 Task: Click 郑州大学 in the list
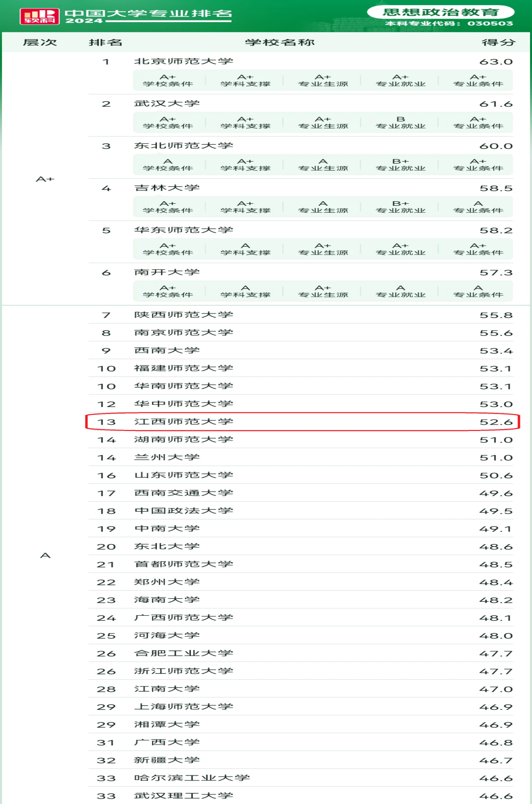[167, 582]
